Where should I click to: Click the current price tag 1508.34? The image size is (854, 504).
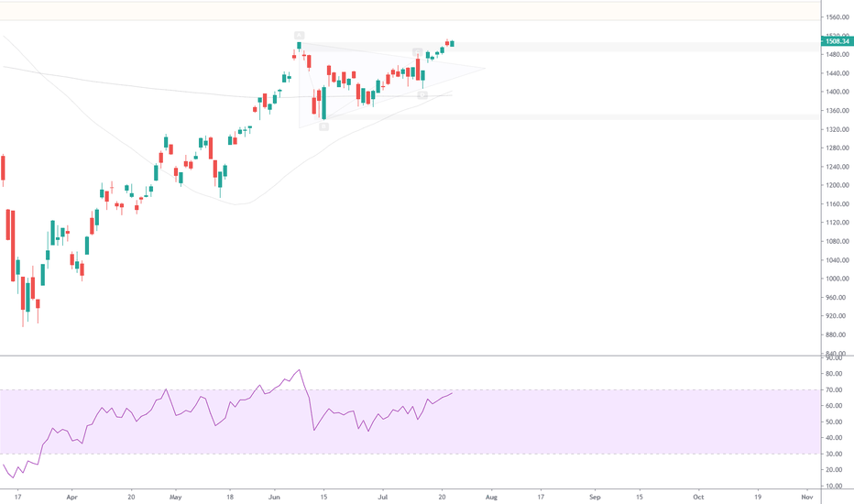pos(837,41)
